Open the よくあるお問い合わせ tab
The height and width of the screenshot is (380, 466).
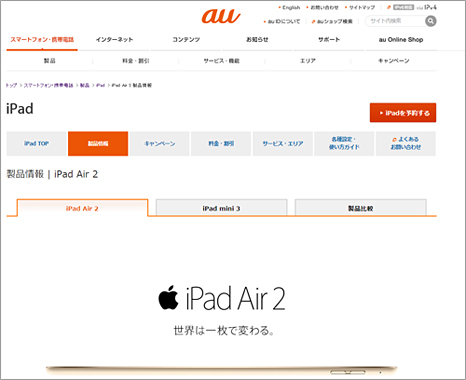click(406, 144)
